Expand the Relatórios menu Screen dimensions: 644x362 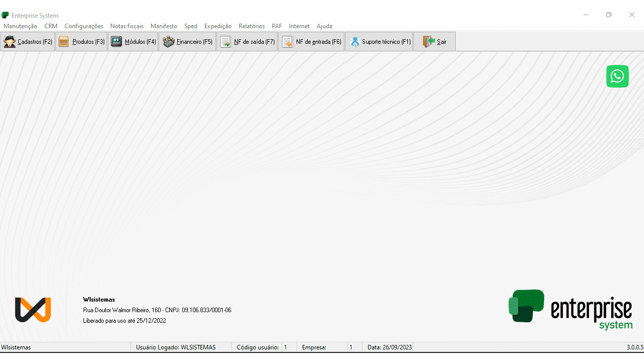pos(252,26)
